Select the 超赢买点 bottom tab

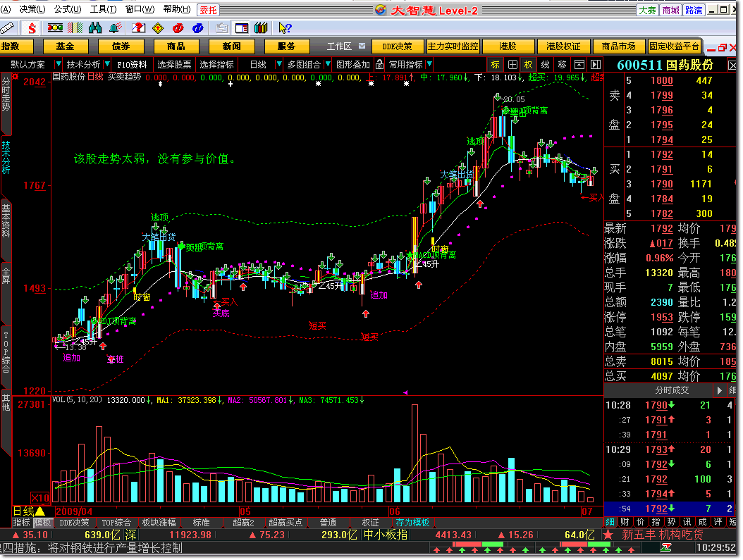coord(285,523)
